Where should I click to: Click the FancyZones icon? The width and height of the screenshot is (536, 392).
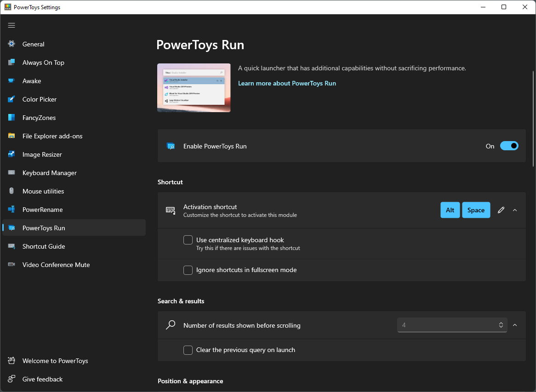(11, 118)
